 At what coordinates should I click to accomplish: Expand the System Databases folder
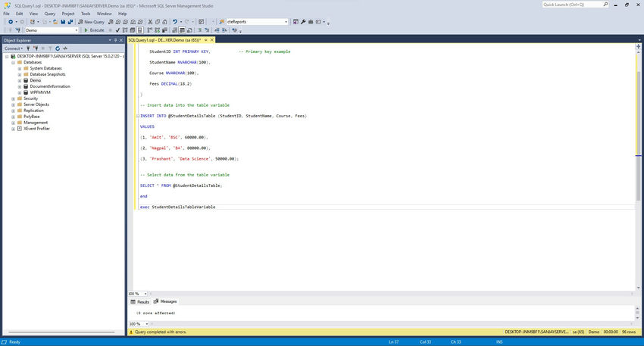pyautogui.click(x=19, y=68)
